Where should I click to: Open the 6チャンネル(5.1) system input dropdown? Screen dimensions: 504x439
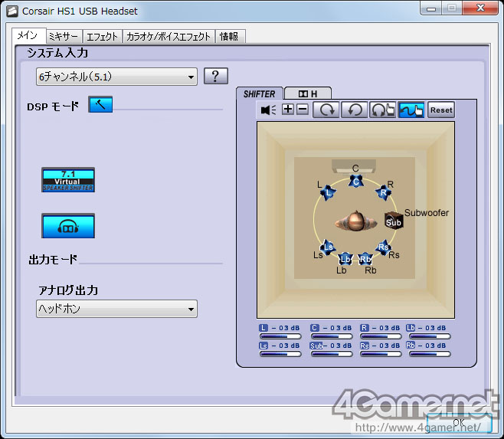(116, 77)
